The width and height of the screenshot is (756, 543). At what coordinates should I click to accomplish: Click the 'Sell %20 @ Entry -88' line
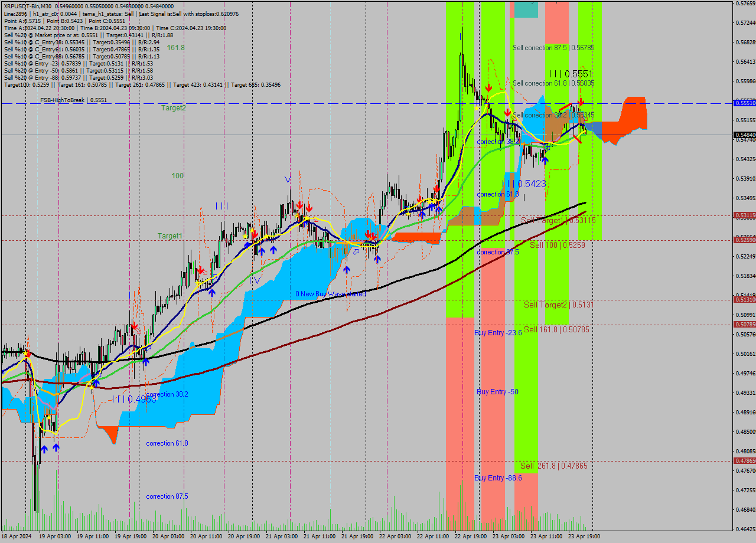[x=78, y=78]
